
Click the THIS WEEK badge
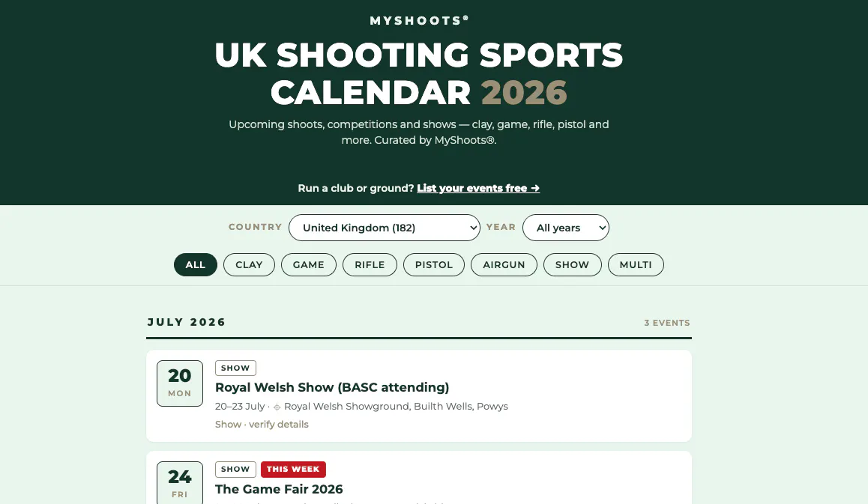(x=293, y=469)
